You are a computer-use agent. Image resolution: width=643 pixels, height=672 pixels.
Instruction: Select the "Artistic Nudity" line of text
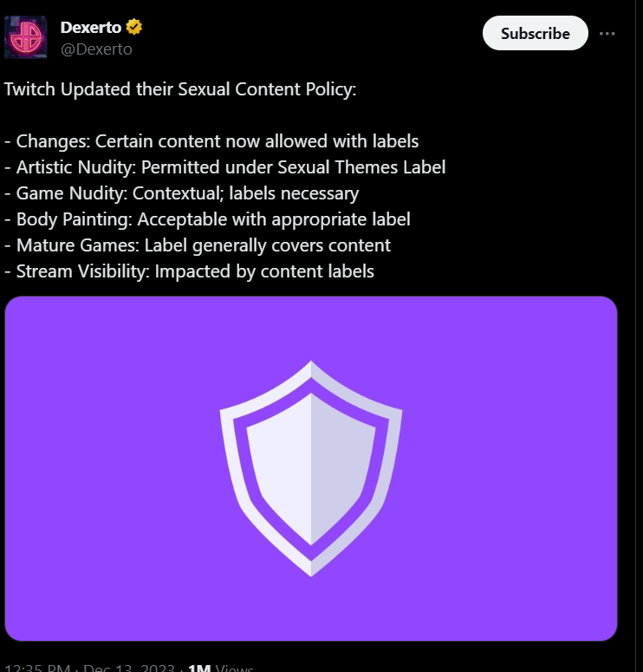(225, 166)
